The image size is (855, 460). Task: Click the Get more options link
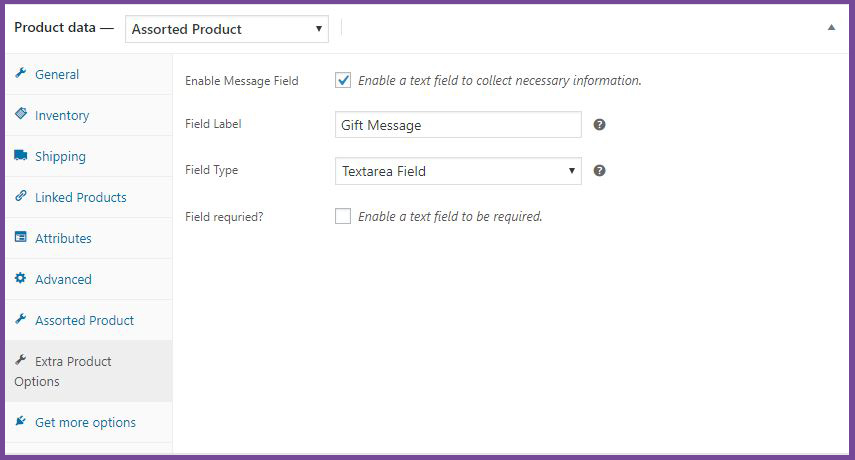pos(86,422)
